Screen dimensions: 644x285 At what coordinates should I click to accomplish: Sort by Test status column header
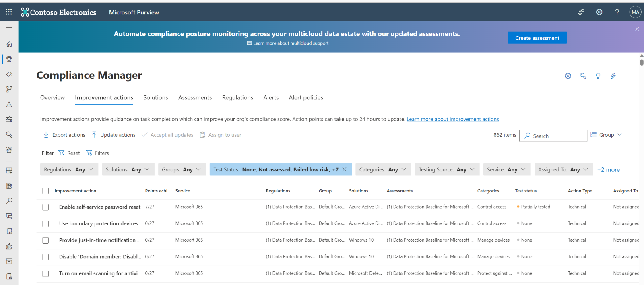tap(526, 191)
